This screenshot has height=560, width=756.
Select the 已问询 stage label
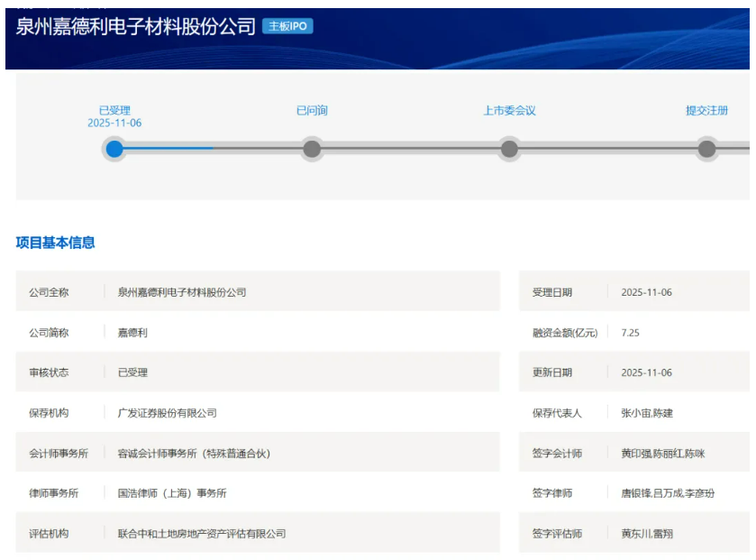[312, 110]
